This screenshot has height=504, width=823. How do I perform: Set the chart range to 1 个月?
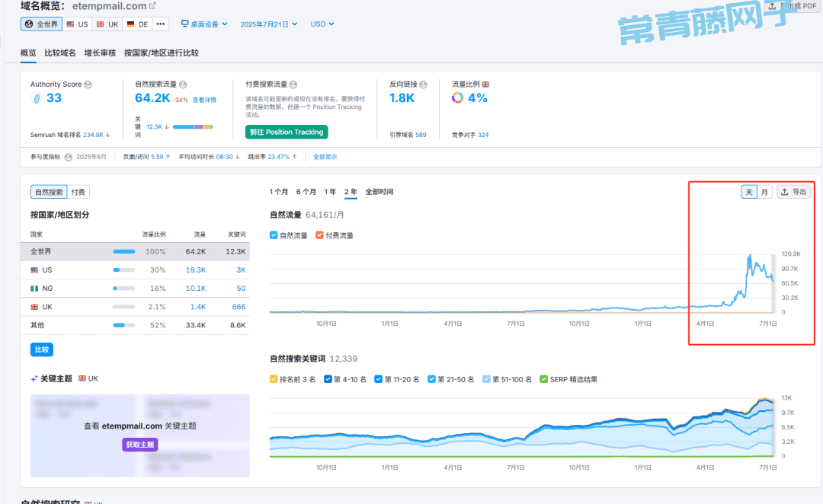coord(279,192)
